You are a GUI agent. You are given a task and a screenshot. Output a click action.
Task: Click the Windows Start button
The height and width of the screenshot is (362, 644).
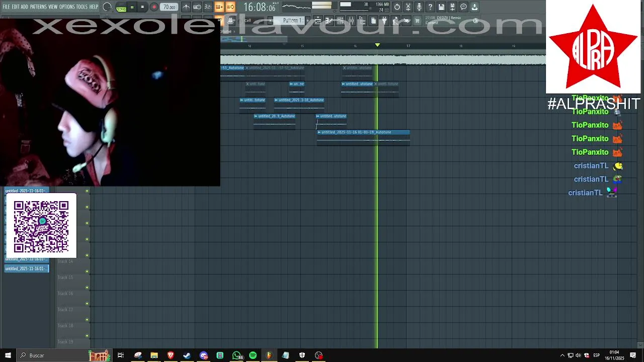(8, 355)
